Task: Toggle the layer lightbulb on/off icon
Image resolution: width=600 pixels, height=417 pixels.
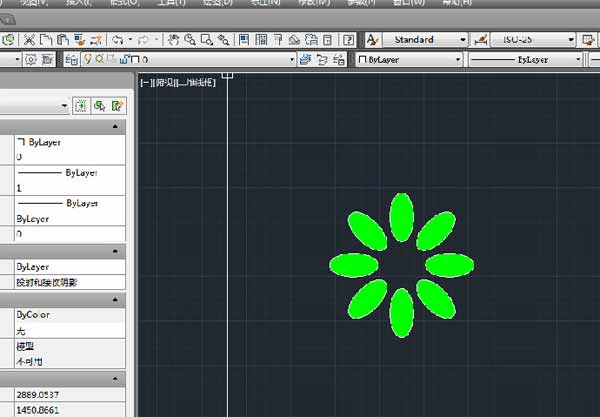Action: 87,60
